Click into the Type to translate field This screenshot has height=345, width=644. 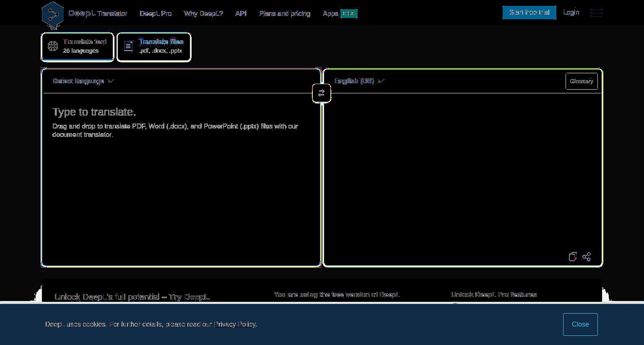pyautogui.click(x=181, y=179)
